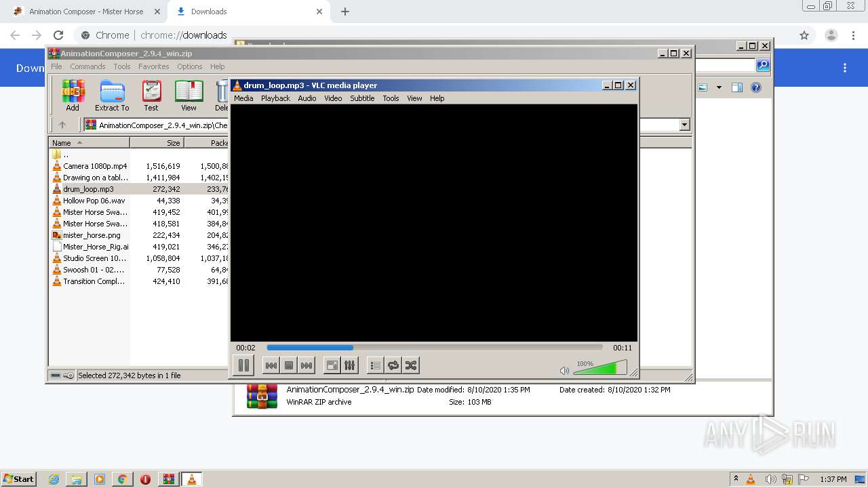Stop playback in VLC
The image size is (868, 488).
point(289,365)
